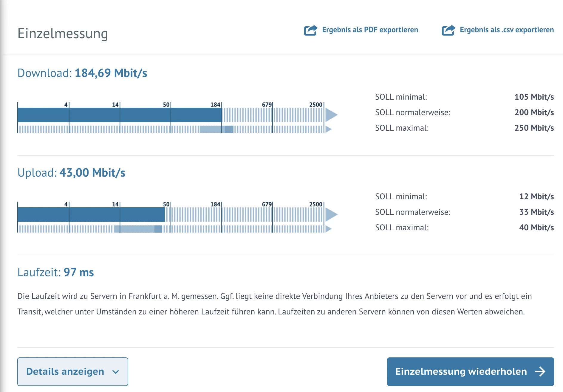
Task: Click the chevron beside 'Details anzeigen'
Action: pyautogui.click(x=116, y=372)
